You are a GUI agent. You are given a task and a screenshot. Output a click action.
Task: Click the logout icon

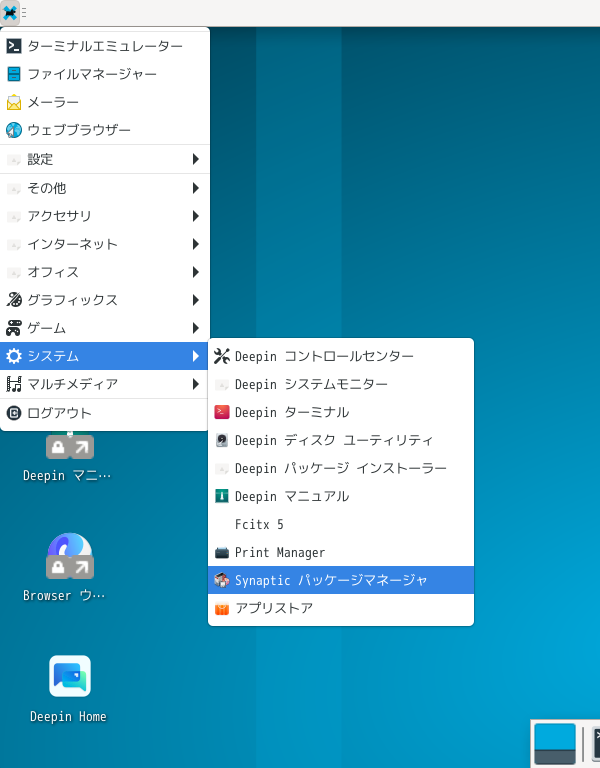[14, 413]
